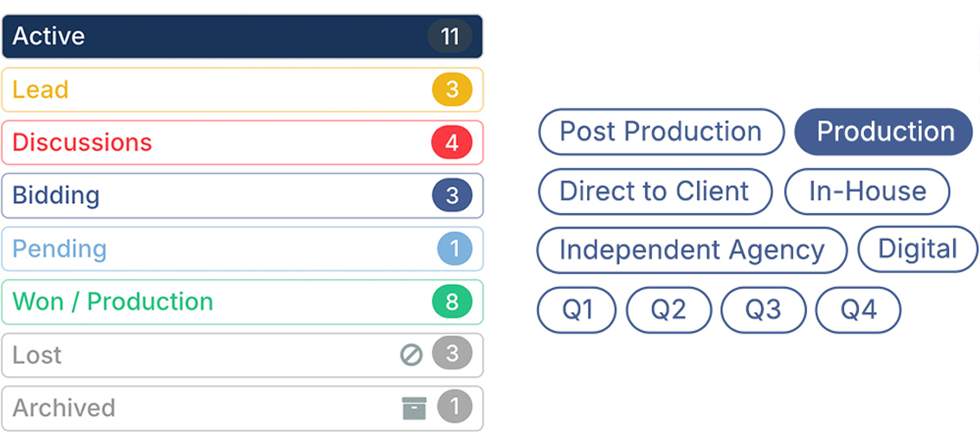
Task: Select the In-House filter chip
Action: pyautogui.click(x=867, y=192)
